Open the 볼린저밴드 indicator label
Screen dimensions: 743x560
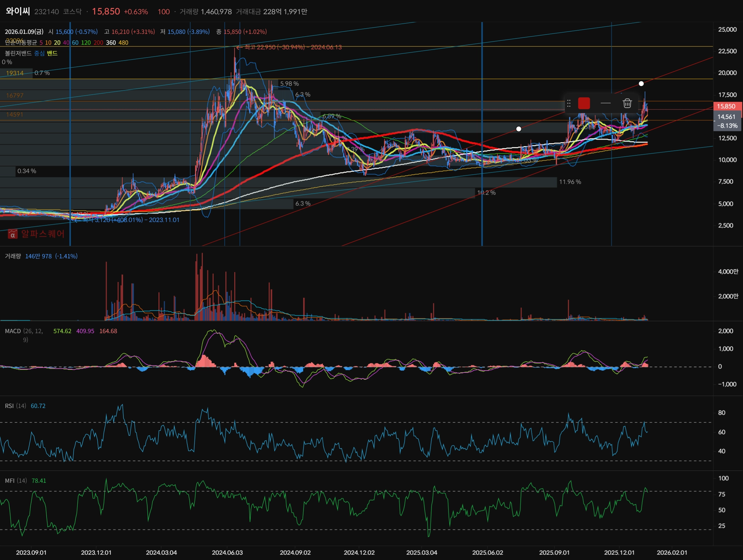[18, 53]
